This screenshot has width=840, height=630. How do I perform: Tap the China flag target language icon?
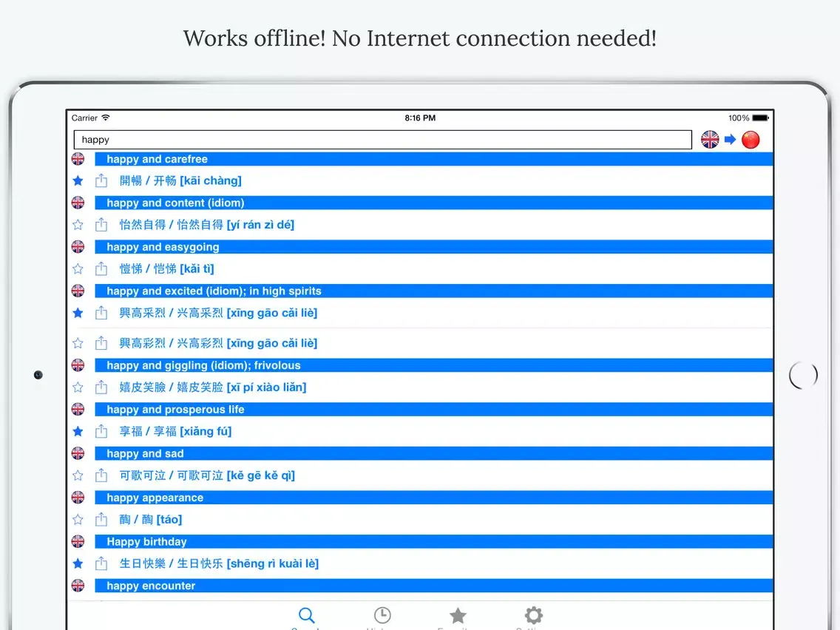coord(751,140)
